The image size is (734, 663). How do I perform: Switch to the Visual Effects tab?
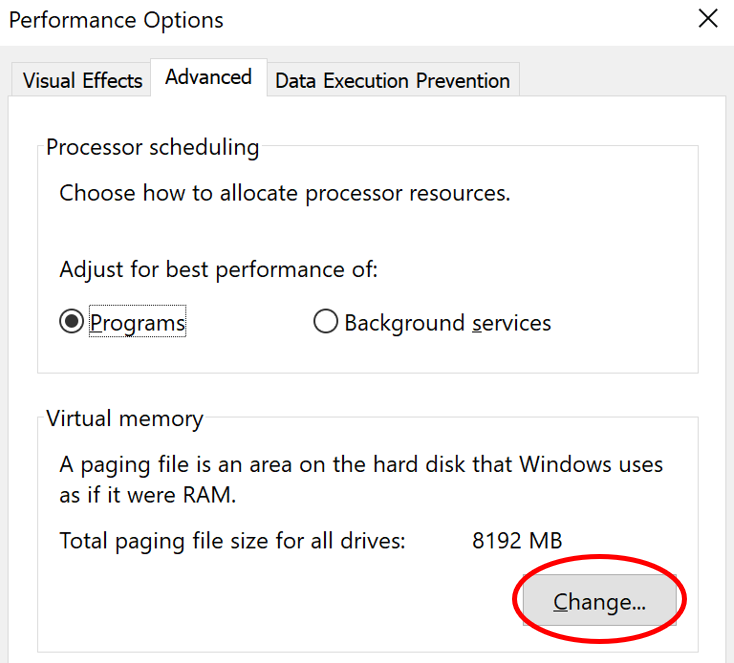click(x=83, y=81)
